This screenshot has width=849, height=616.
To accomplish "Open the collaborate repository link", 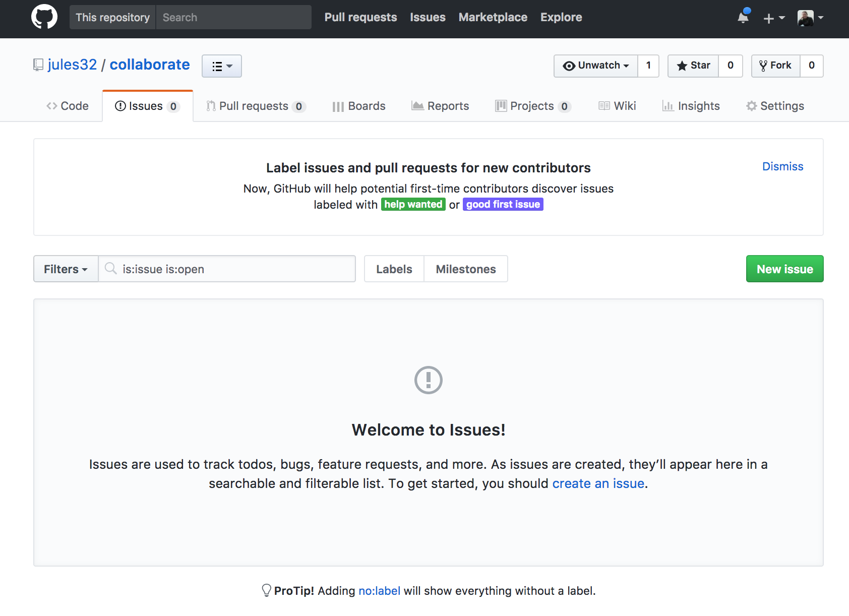I will point(150,65).
